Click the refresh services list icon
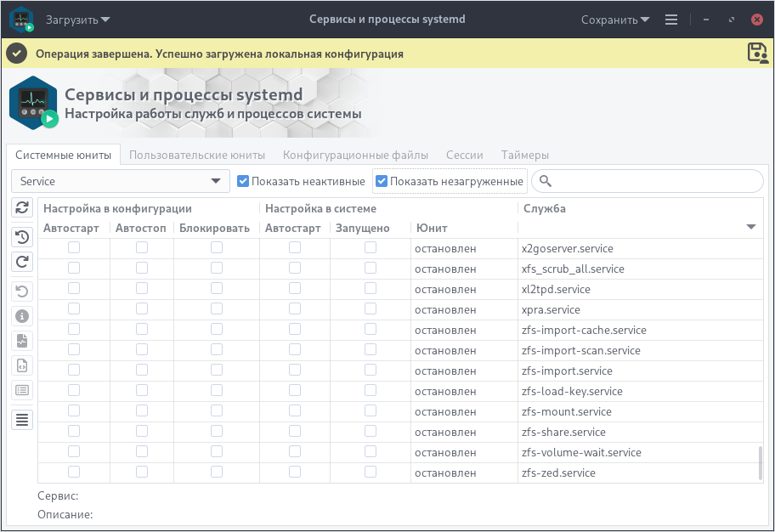The height and width of the screenshot is (532, 775). click(x=23, y=208)
